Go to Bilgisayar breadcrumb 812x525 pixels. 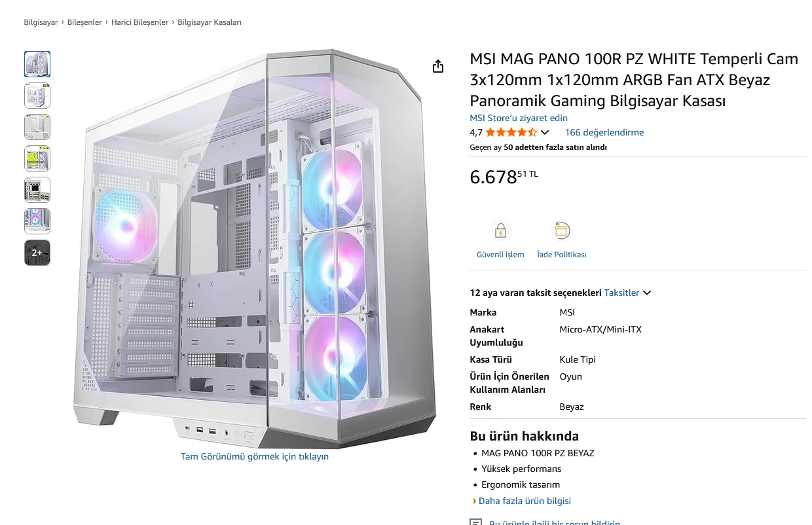41,22
